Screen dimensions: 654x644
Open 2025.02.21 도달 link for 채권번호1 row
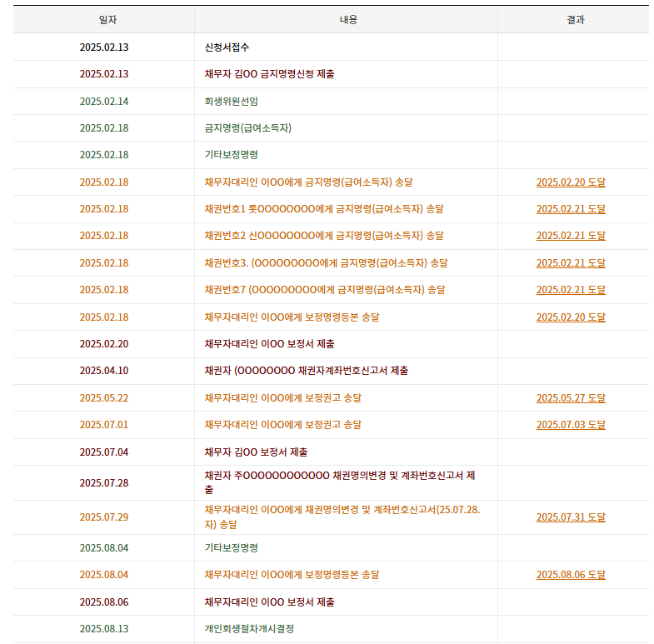pyautogui.click(x=571, y=209)
